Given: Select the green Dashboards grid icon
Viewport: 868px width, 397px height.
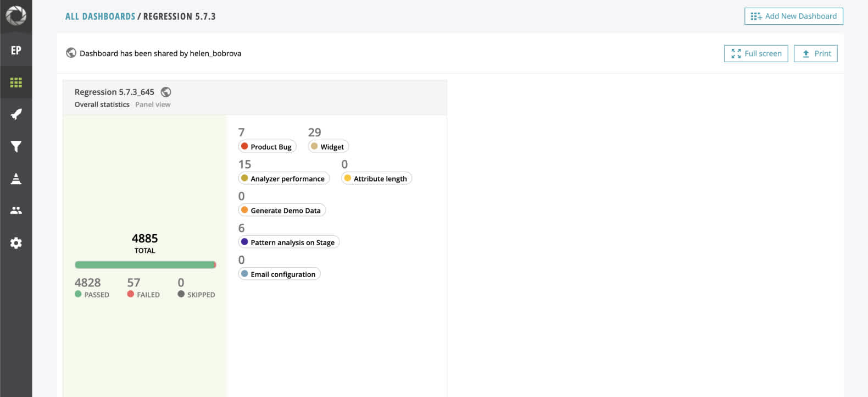Looking at the screenshot, I should point(16,82).
